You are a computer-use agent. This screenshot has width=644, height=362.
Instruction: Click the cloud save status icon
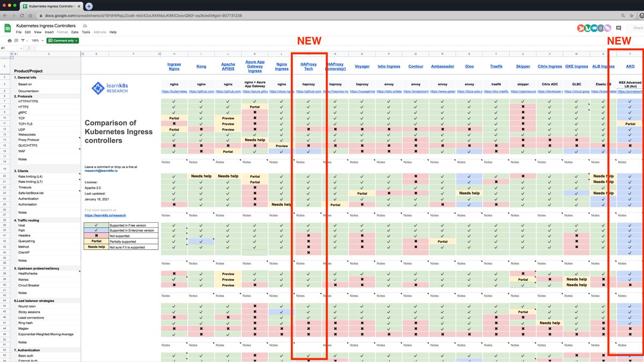pos(85,26)
